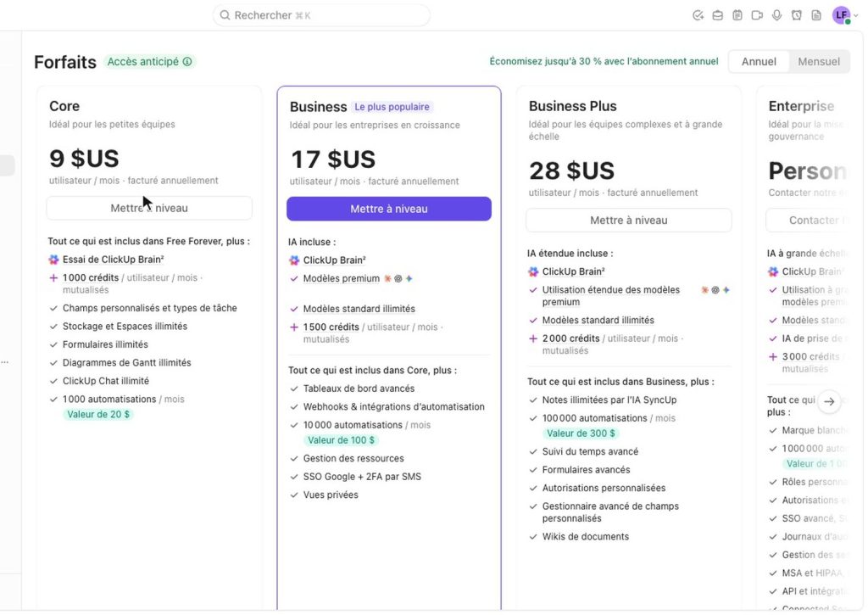Click the ClickUp Brain icon in Business plan
Image resolution: width=868 pixels, height=615 pixels.
294,260
